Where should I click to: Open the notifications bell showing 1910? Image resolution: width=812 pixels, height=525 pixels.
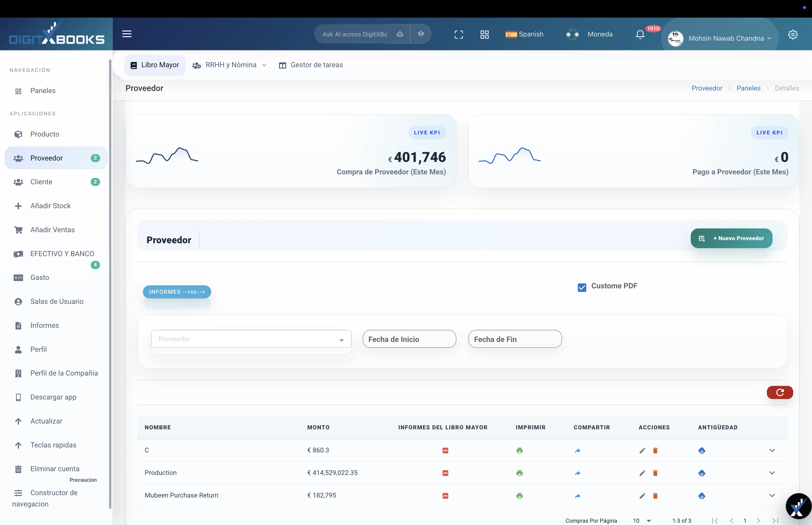(x=641, y=34)
